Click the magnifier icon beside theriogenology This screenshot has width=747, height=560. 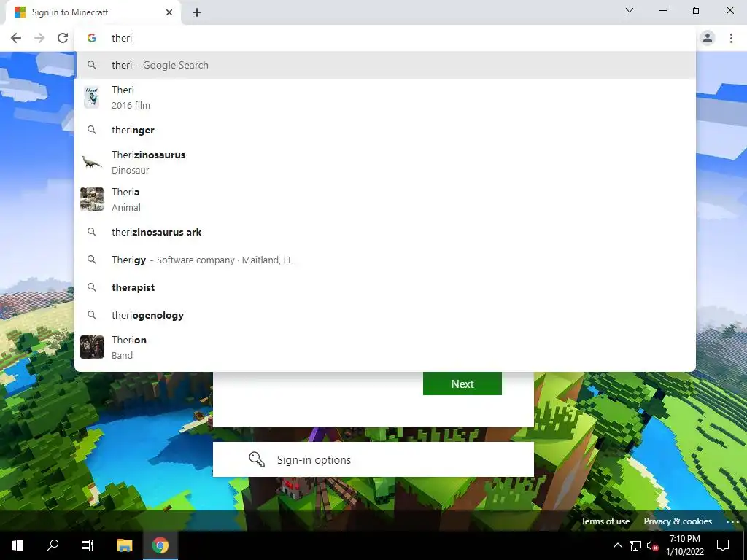click(x=92, y=315)
